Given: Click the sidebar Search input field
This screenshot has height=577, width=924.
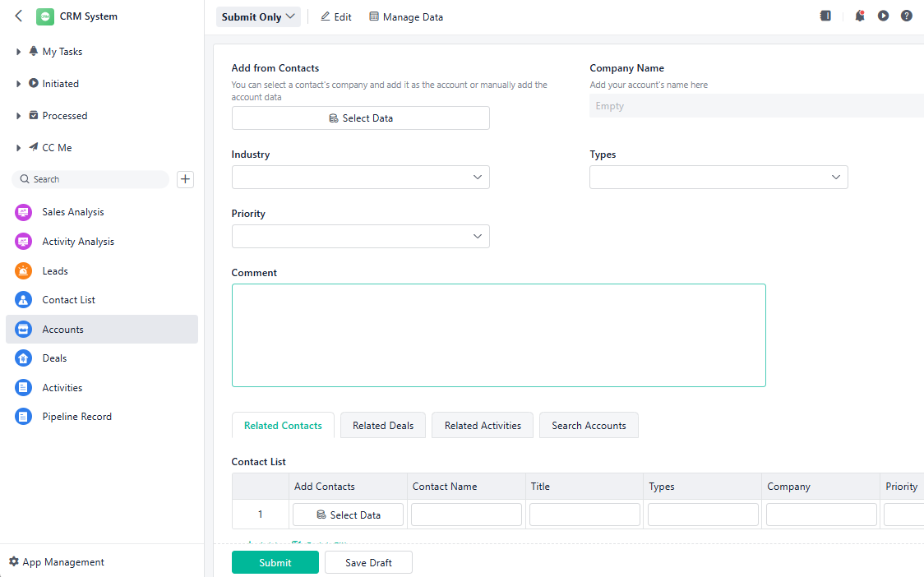Looking at the screenshot, I should coord(90,179).
